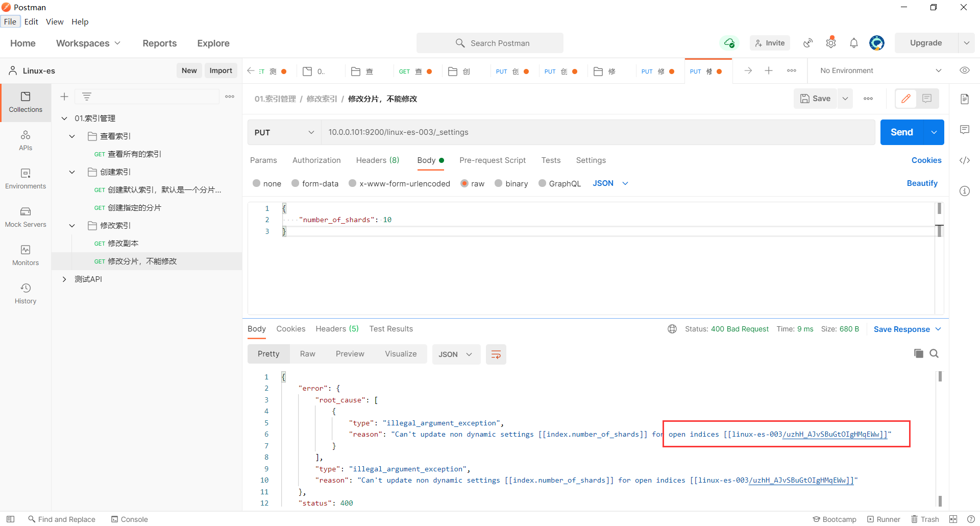The width and height of the screenshot is (980, 526).
Task: Open a new request tab
Action: pyautogui.click(x=769, y=70)
